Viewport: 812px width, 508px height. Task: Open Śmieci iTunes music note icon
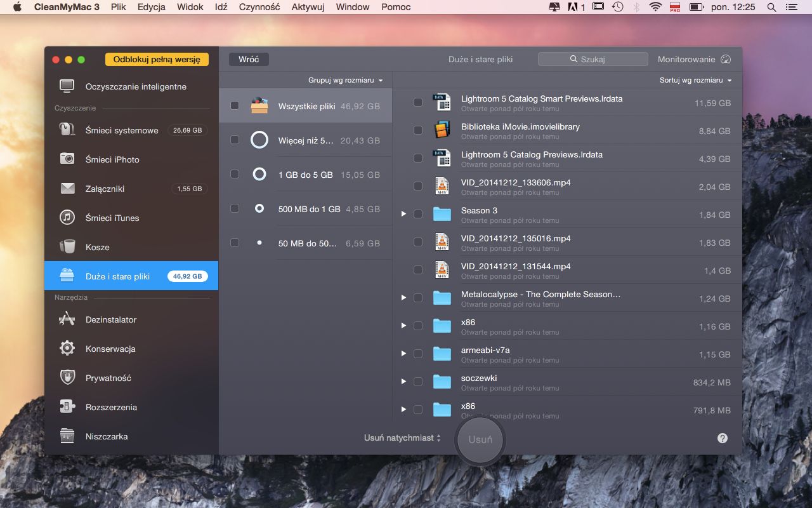click(x=67, y=218)
